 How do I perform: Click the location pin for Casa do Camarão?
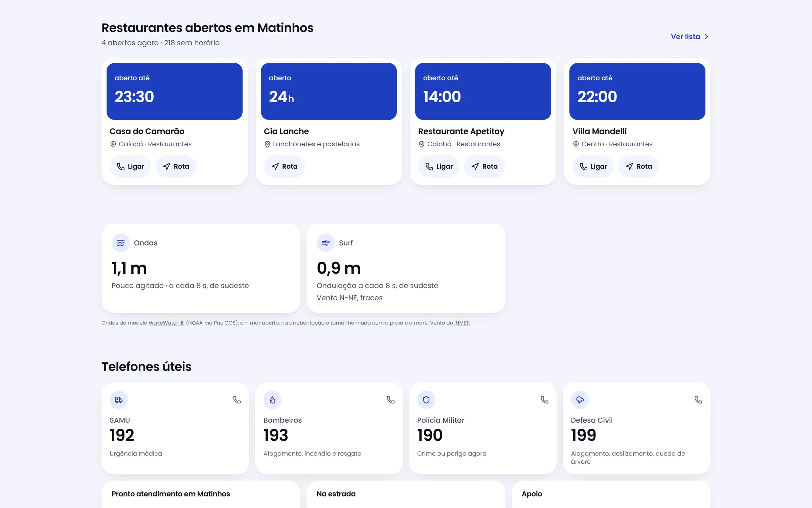click(x=113, y=144)
